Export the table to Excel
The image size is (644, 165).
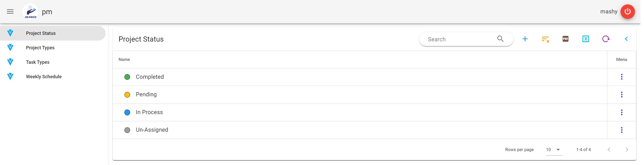click(x=585, y=39)
